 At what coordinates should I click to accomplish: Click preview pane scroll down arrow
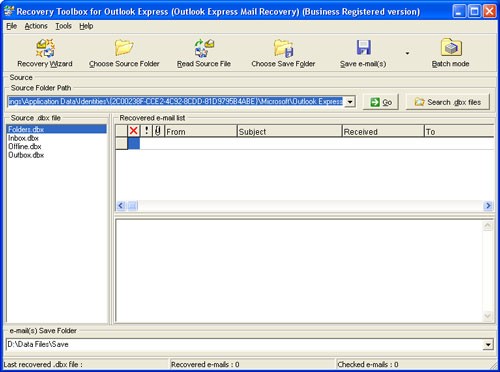point(488,315)
